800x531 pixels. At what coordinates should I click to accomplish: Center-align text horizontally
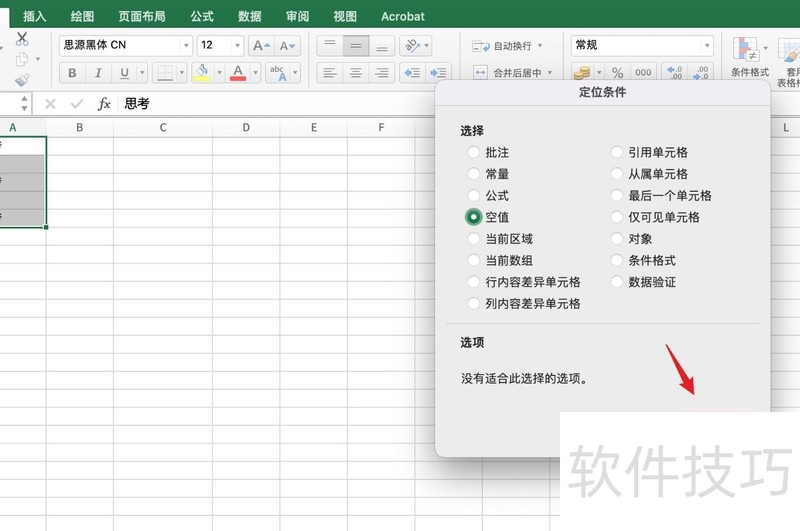(355, 73)
